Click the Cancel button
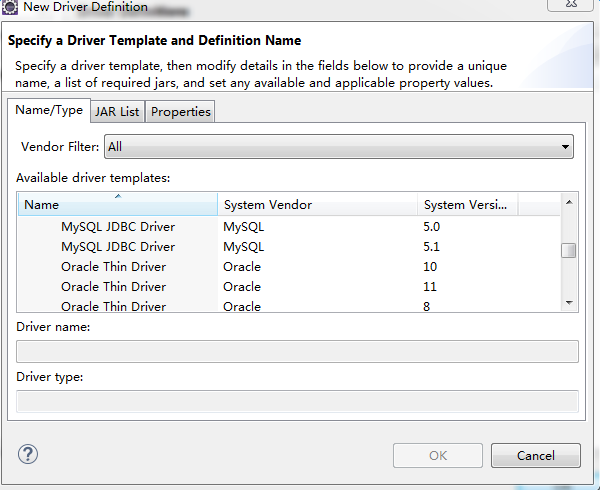Image resolution: width=600 pixels, height=490 pixels. point(536,456)
